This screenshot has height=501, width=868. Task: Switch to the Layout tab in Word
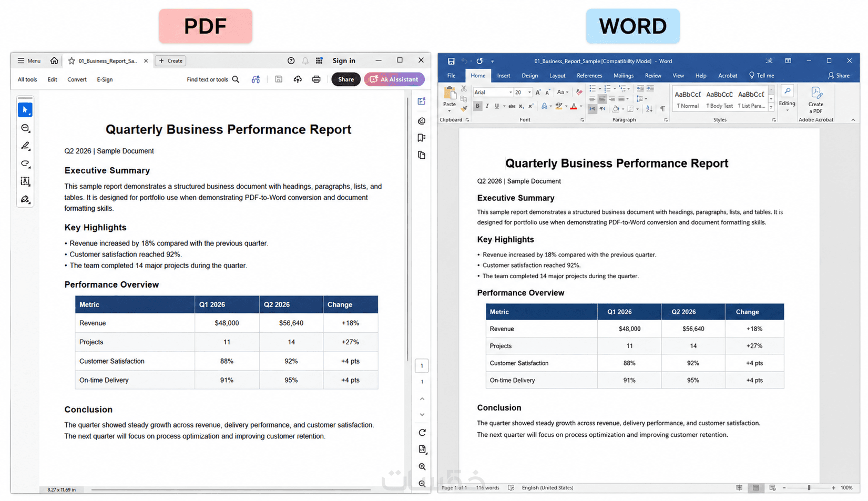tap(557, 76)
